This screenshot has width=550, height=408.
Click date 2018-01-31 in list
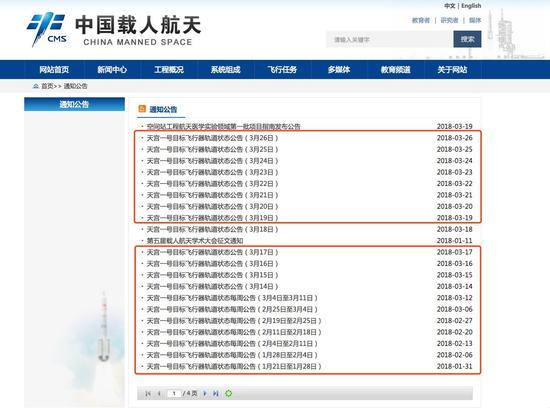point(455,366)
